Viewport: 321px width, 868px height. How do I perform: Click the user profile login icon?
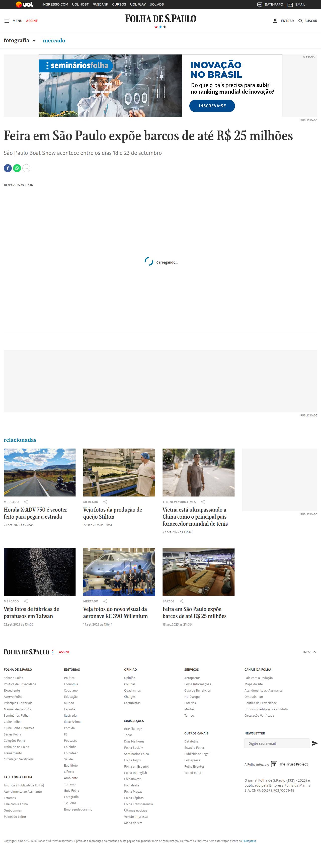coord(275,21)
